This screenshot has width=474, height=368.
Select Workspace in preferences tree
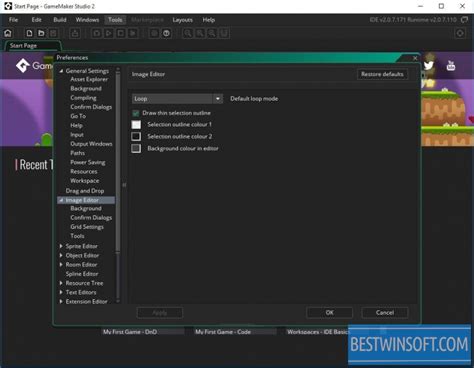tap(84, 180)
